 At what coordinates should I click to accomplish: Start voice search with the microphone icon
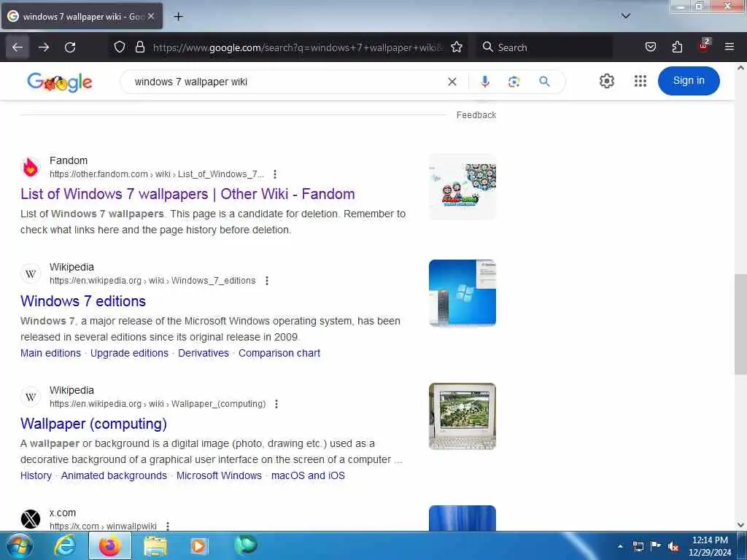point(484,82)
